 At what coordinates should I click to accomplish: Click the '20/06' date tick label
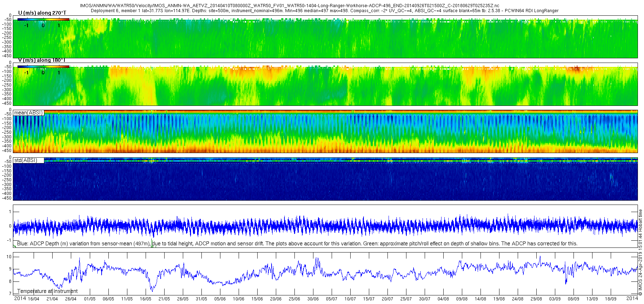tap(275, 299)
